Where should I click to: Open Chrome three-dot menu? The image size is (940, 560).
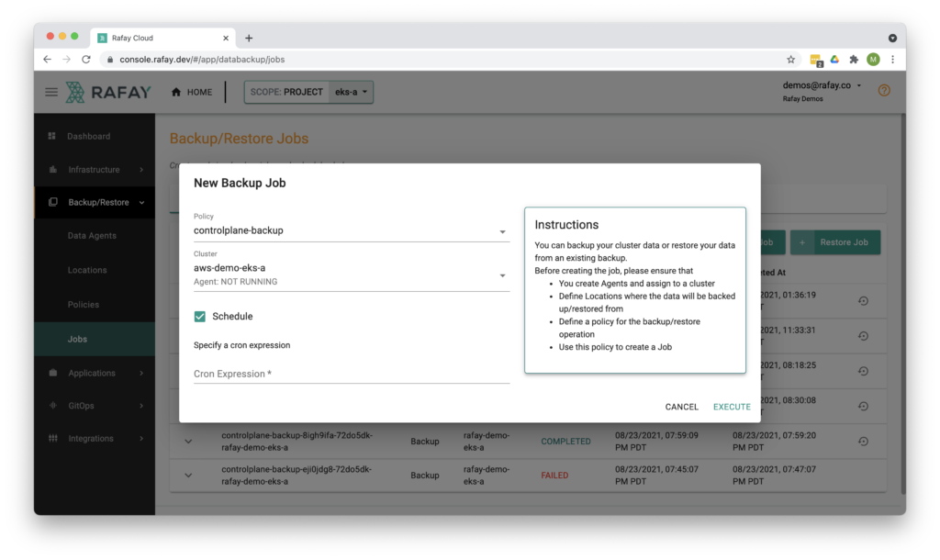pos(892,60)
